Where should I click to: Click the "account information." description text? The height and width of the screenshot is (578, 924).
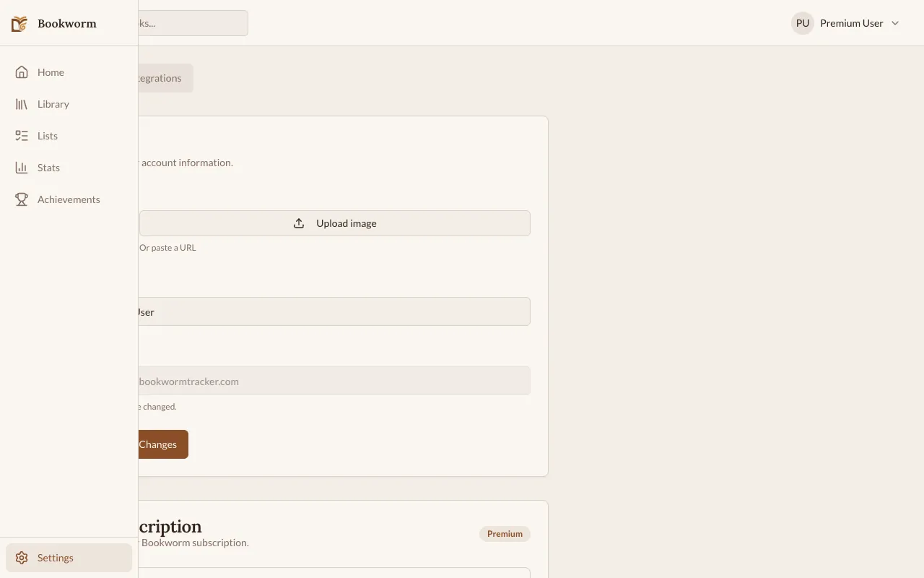[187, 163]
